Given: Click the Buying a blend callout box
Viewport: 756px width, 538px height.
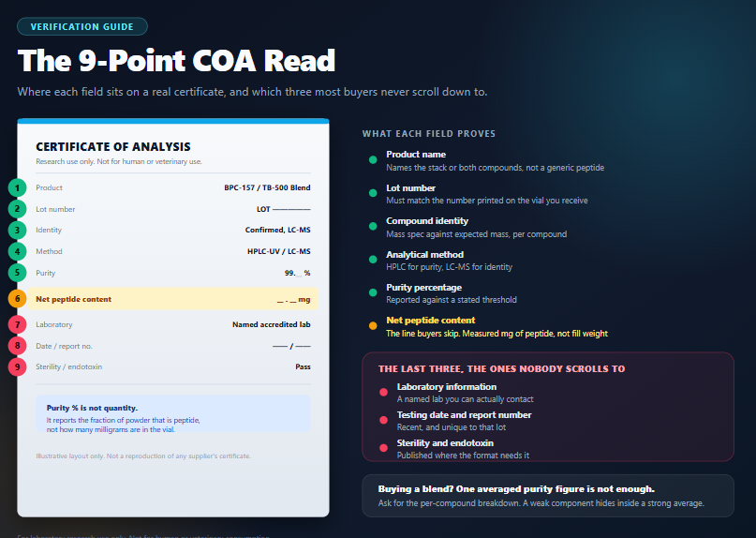Looking at the screenshot, I should click(548, 496).
